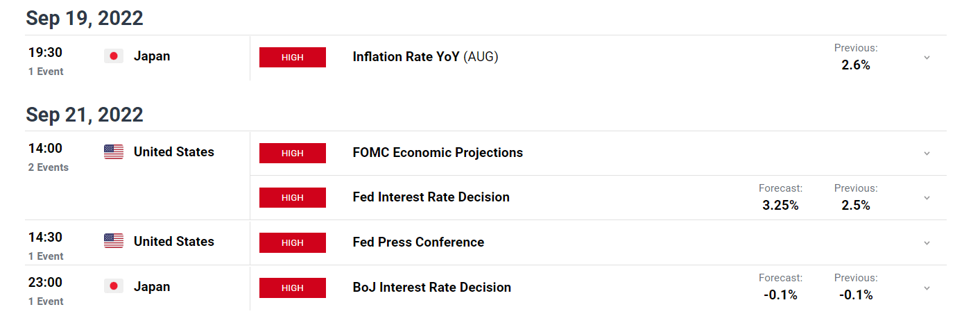The image size is (980, 323).
Task: Expand Fed Interest Rate Decision details
Action: (x=927, y=198)
